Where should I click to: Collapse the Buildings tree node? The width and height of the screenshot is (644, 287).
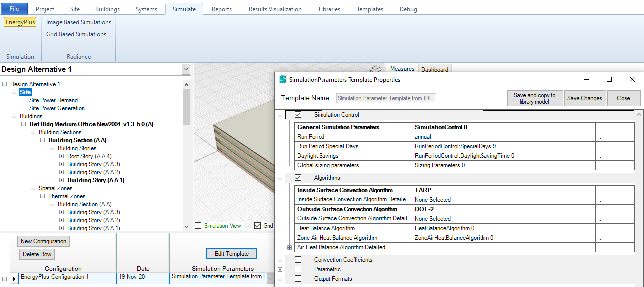(14, 116)
